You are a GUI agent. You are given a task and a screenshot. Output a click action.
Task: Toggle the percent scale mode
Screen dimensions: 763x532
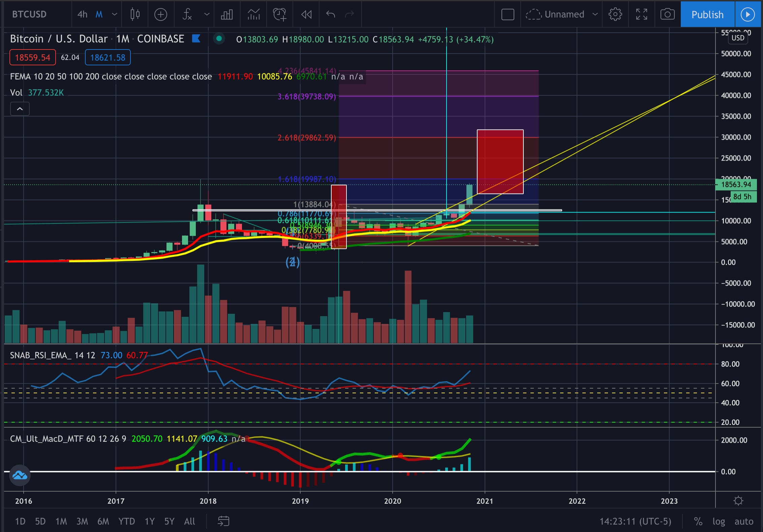click(698, 521)
